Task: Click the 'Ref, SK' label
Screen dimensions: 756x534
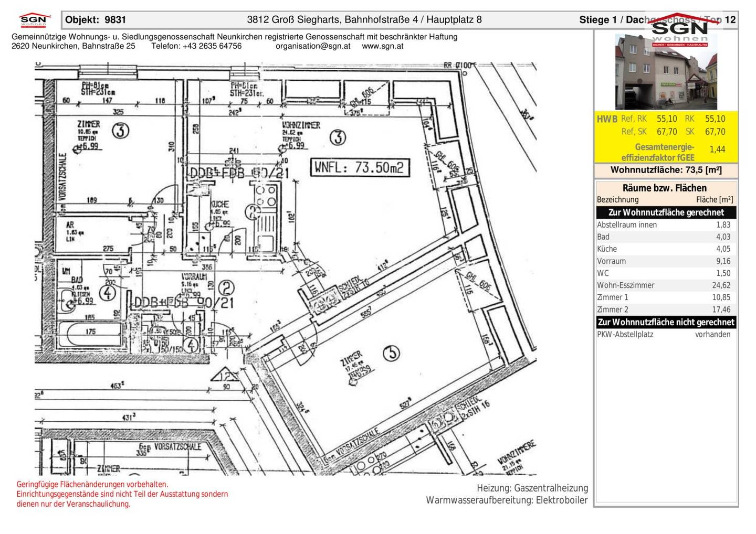Action: [x=634, y=132]
